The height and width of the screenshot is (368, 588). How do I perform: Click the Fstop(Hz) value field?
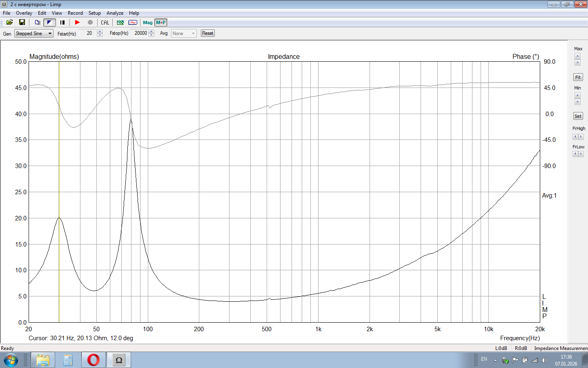[x=139, y=33]
